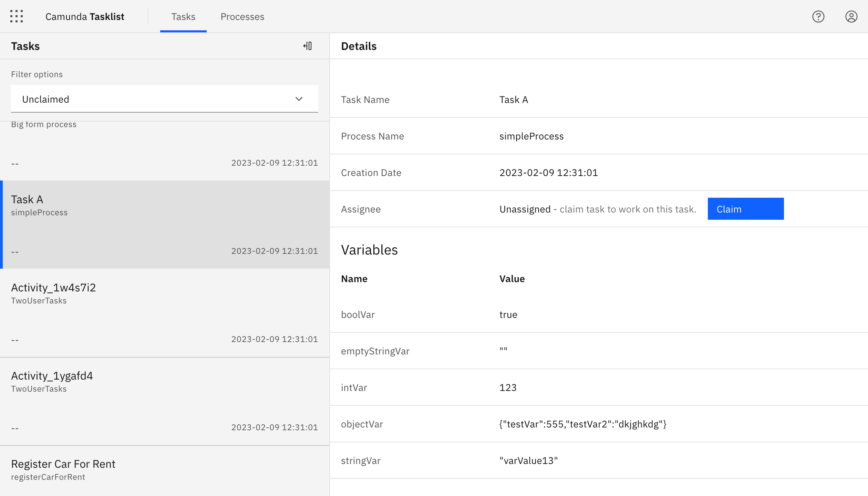This screenshot has width=868, height=496.
Task: Claim the task with Claim button
Action: pos(745,209)
